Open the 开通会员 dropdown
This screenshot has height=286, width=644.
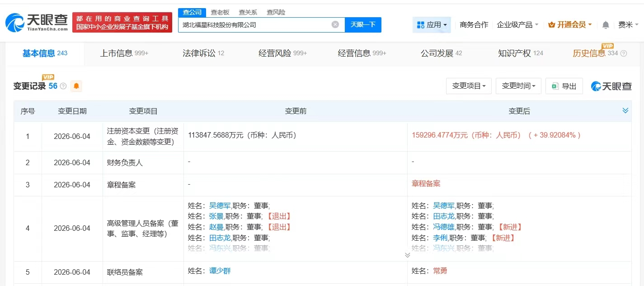[x=570, y=25]
